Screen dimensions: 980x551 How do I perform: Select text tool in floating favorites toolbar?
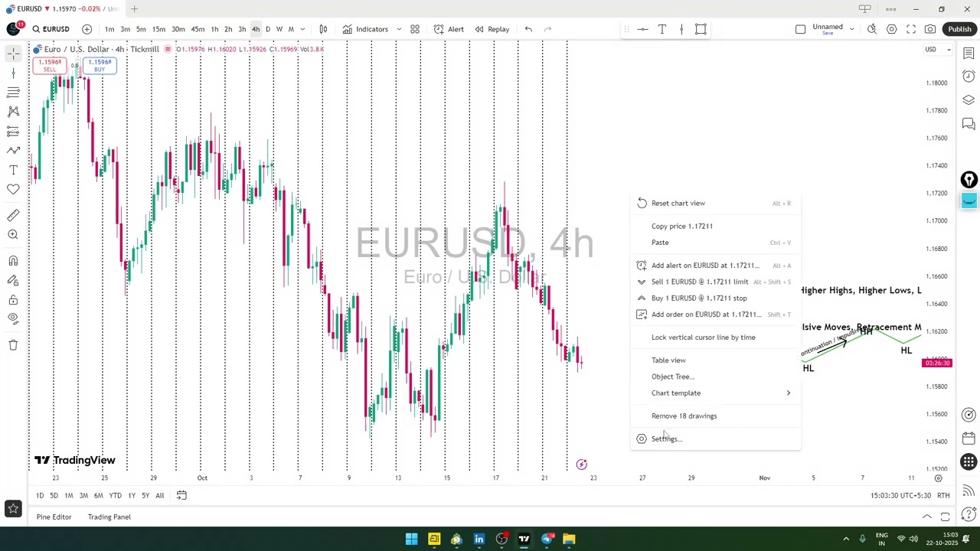[x=662, y=29]
